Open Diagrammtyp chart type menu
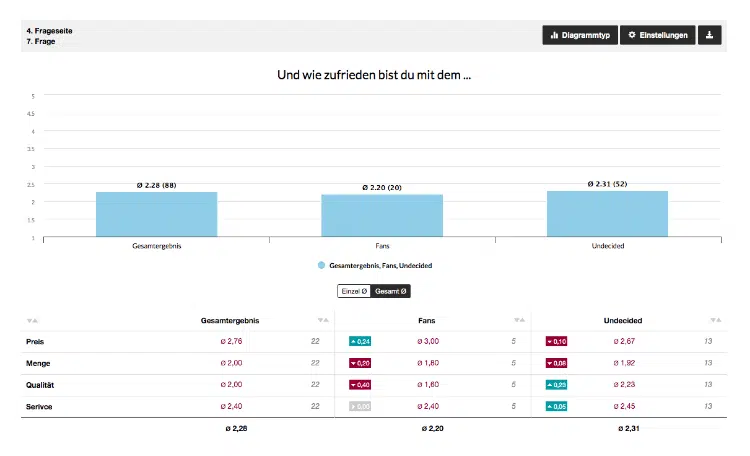This screenshot has width=750, height=456. (x=580, y=35)
